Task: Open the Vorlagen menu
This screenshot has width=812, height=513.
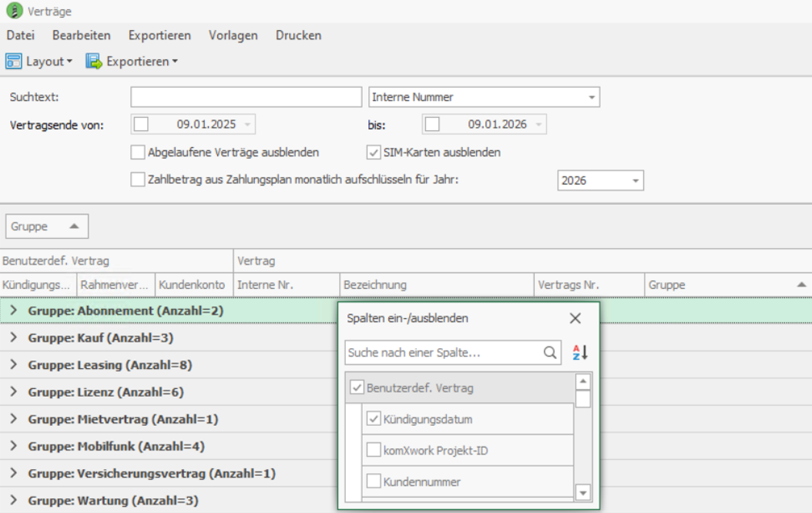Action: tap(233, 35)
